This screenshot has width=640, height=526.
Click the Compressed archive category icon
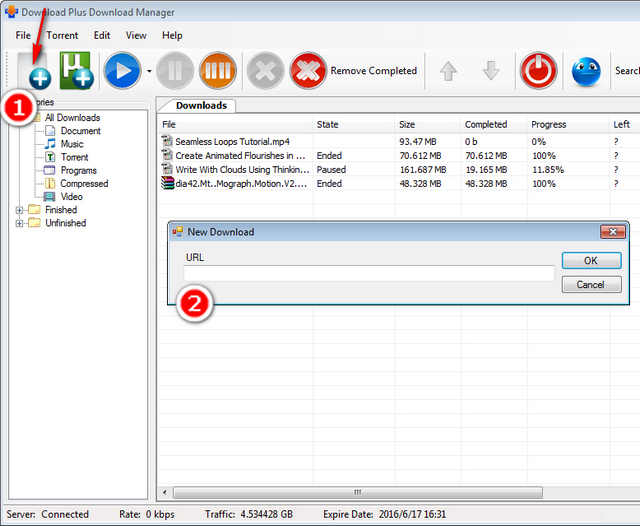click(50, 183)
